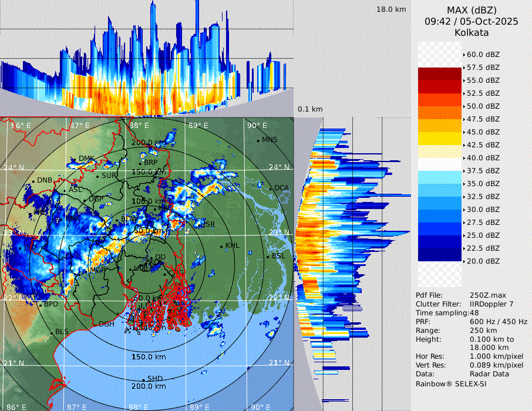This screenshot has height=411, width=532.
Task: Click the 09:42 / 05-Oct-2025 timestamp
Action: 472,21
